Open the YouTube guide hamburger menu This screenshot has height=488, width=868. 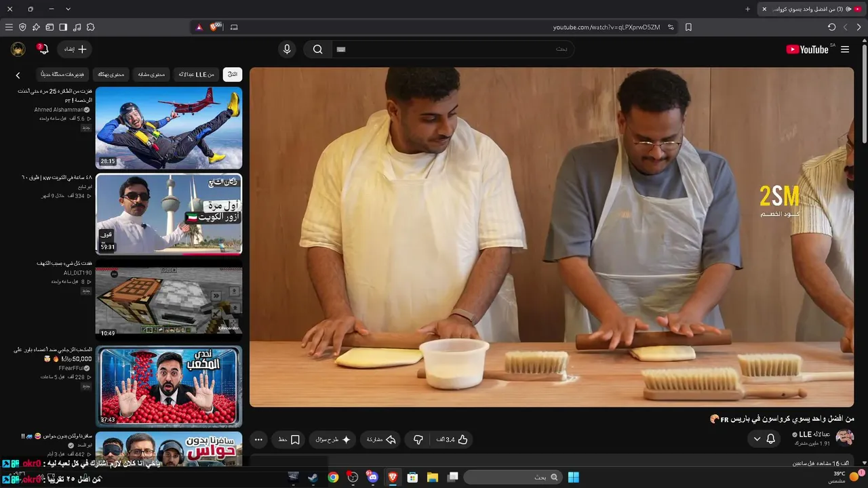[845, 49]
